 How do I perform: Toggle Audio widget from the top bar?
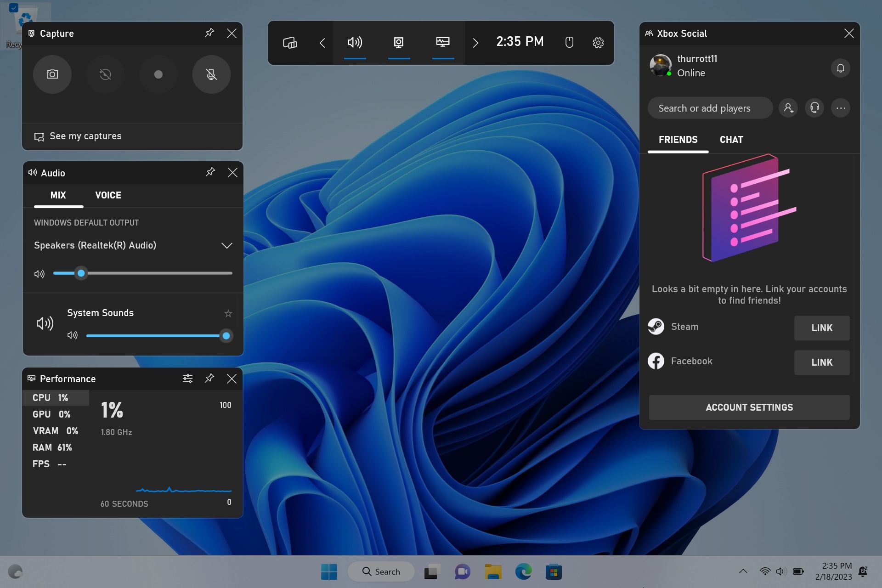click(355, 43)
